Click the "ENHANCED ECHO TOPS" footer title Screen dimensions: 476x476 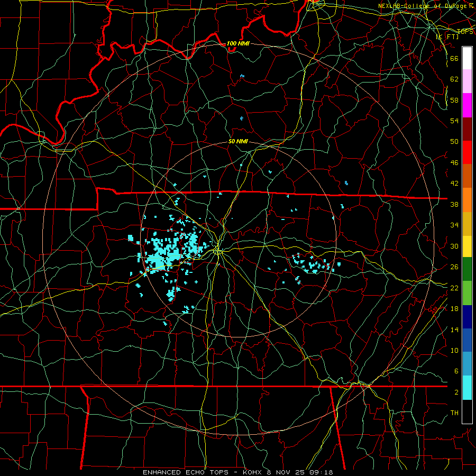186,472
